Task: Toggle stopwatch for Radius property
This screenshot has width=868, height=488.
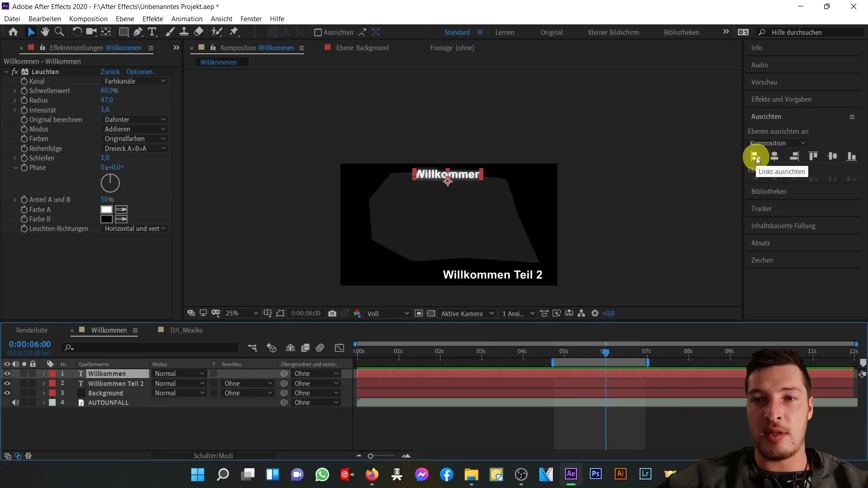Action: (x=24, y=100)
